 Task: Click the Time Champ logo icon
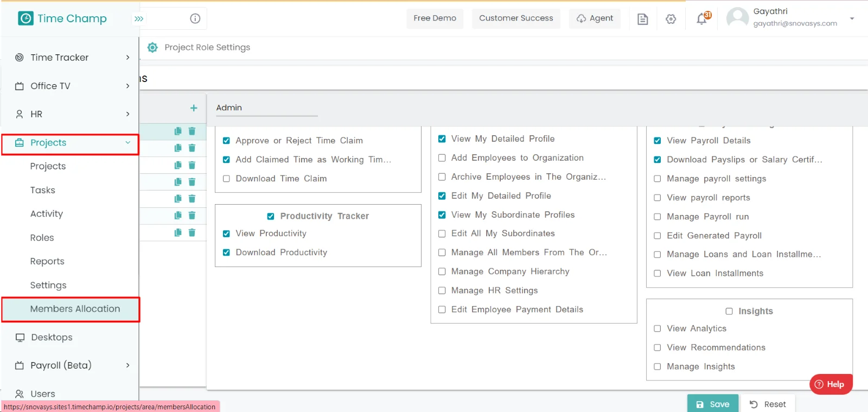pyautogui.click(x=25, y=18)
